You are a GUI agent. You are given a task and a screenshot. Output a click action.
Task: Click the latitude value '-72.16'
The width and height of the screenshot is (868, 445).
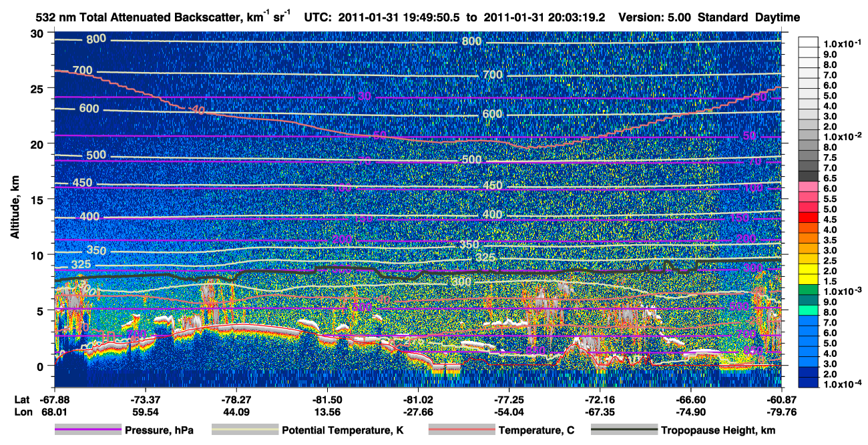600,400
